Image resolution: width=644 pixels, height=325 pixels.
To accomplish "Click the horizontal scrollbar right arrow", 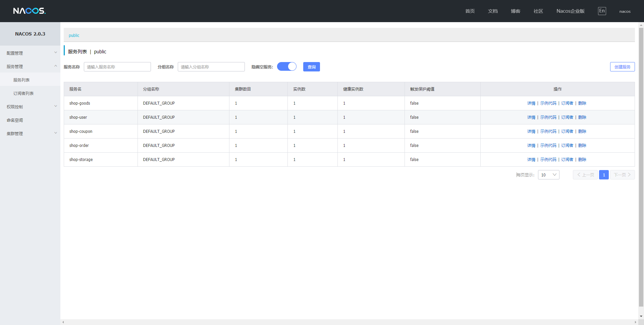I will [x=635, y=322].
